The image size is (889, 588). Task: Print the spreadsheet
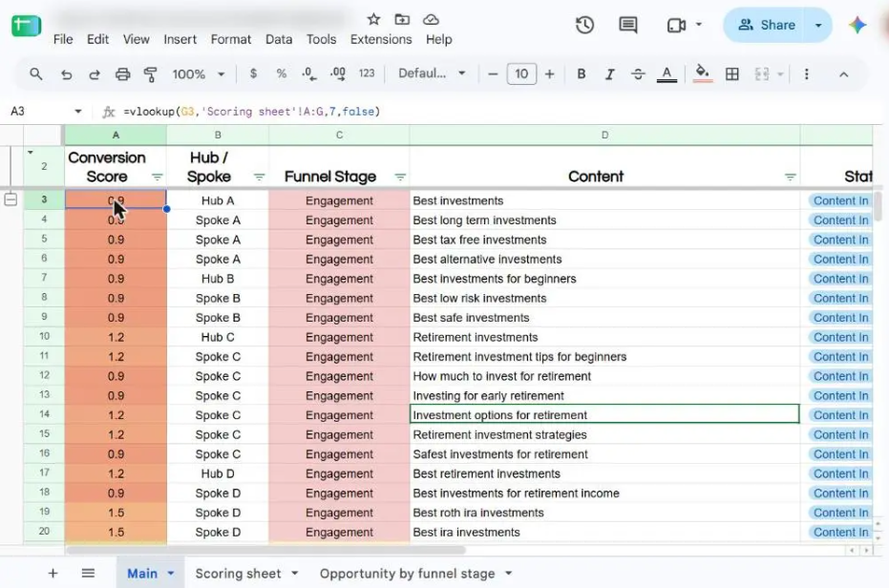click(122, 74)
